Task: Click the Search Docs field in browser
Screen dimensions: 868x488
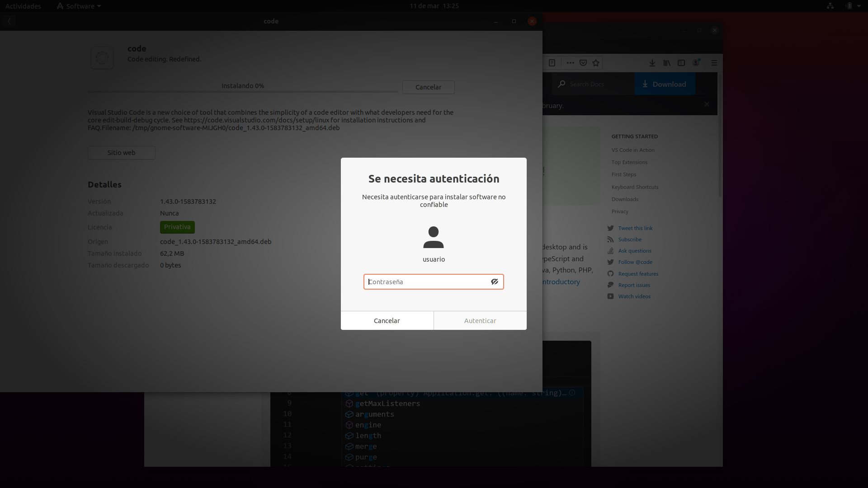Action: 593,84
